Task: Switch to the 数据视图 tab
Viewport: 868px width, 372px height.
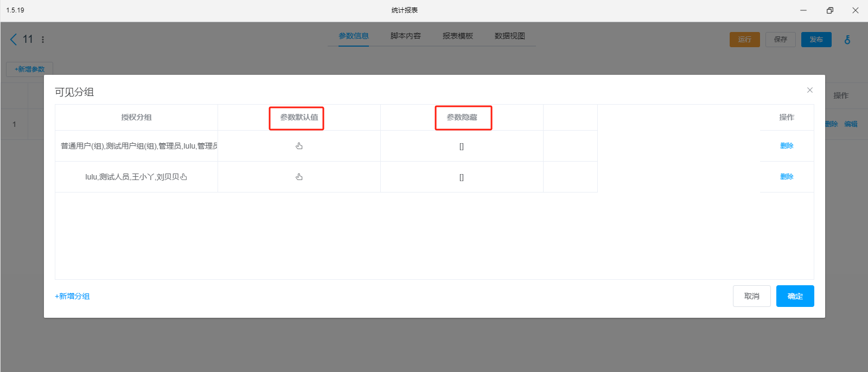Action: point(510,36)
